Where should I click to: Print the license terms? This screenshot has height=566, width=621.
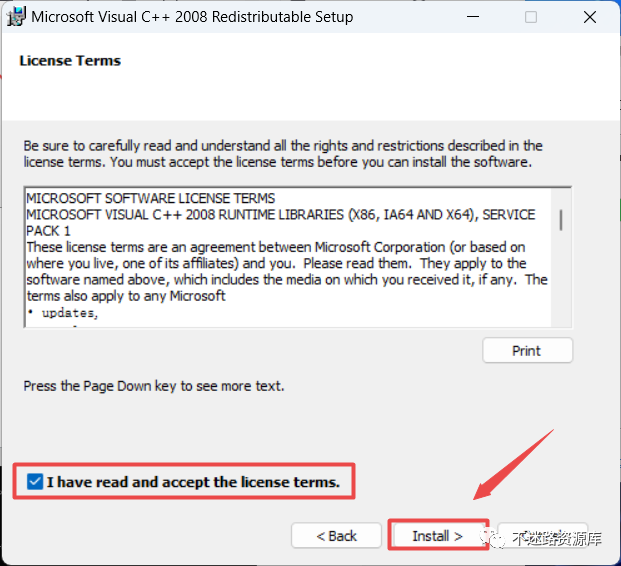point(527,351)
